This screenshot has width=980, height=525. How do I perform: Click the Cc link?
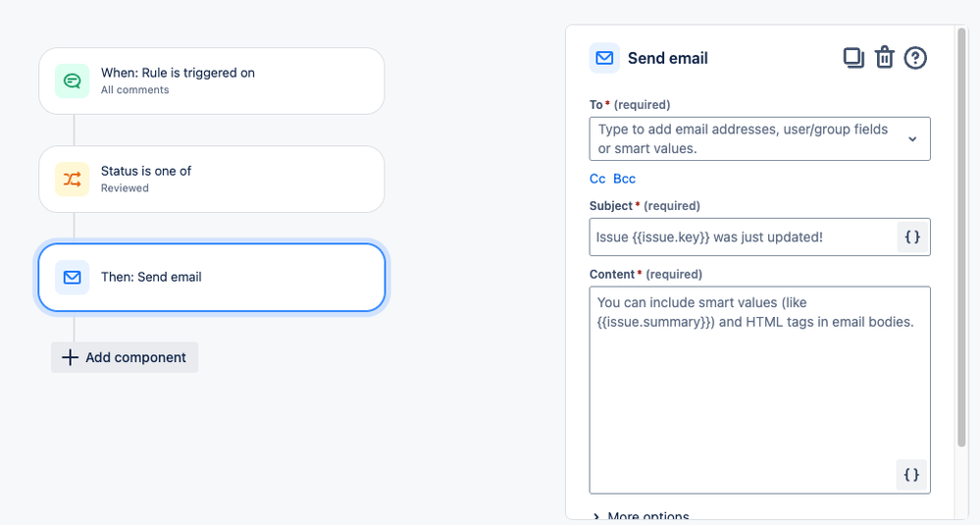pyautogui.click(x=597, y=179)
